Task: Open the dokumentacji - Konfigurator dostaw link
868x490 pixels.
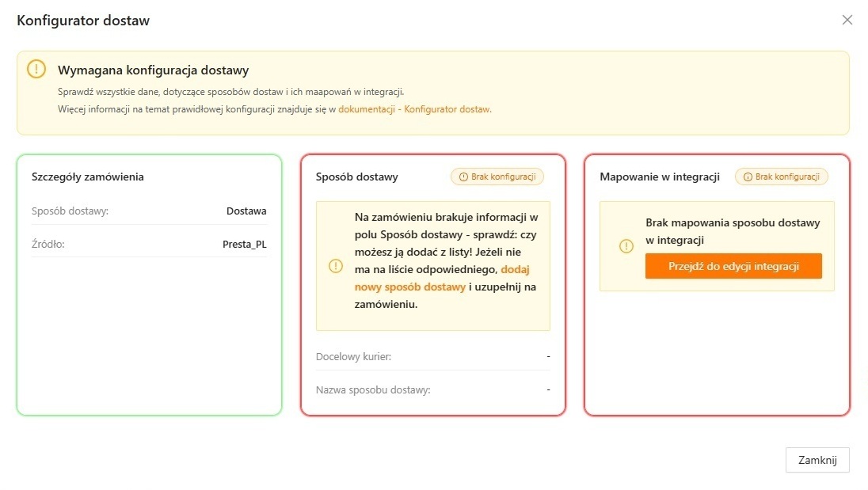Action: 415,109
